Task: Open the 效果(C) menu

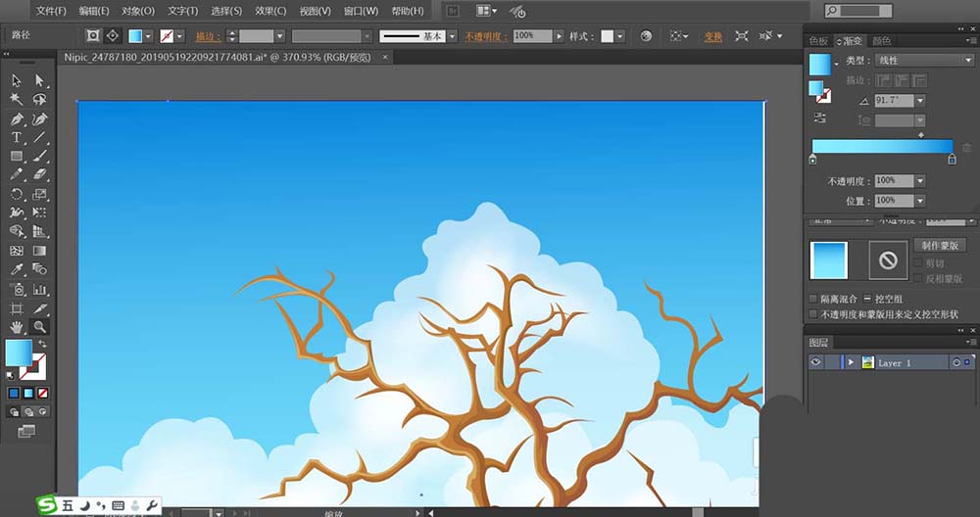Action: (270, 11)
